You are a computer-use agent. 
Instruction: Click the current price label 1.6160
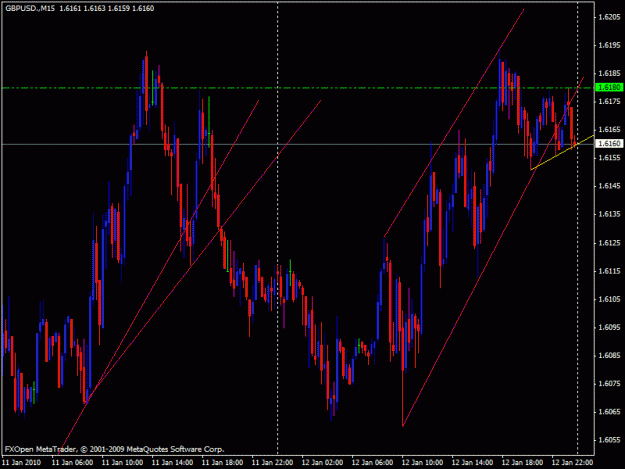pos(609,143)
